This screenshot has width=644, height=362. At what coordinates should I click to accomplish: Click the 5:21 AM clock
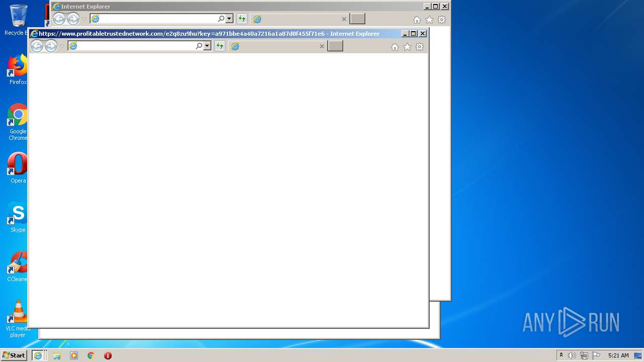[x=618, y=355]
